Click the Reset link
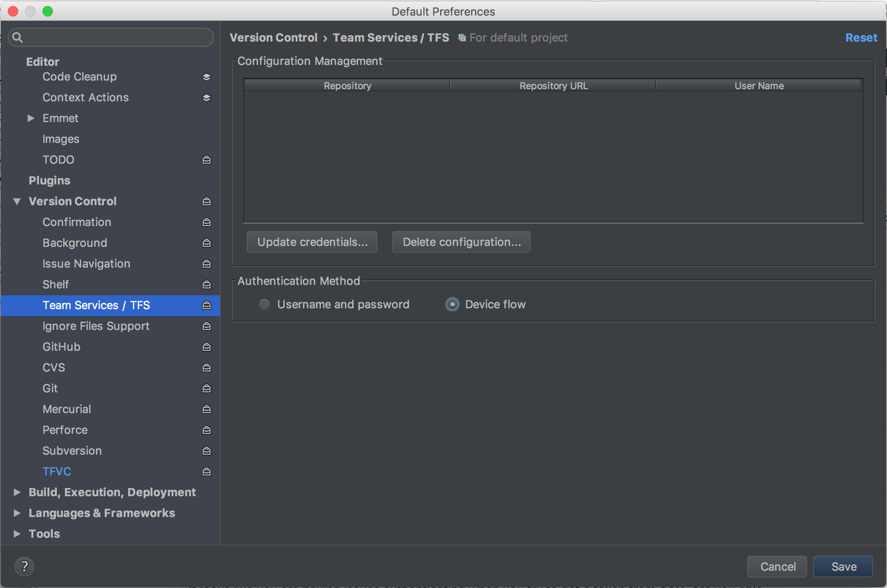The height and width of the screenshot is (588, 887). [x=861, y=38]
